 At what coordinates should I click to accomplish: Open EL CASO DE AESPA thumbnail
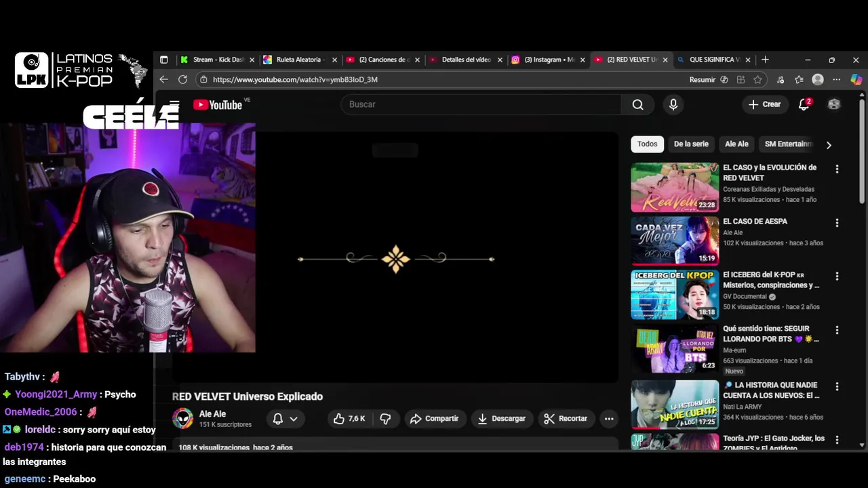point(675,241)
